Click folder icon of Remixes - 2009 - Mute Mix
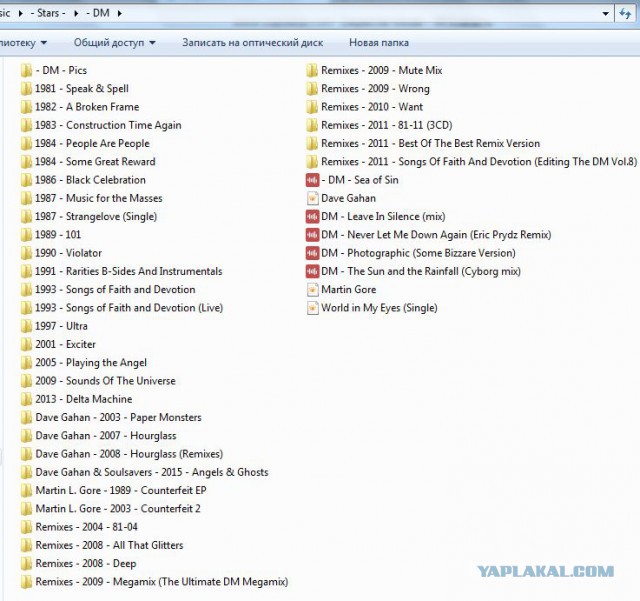The image size is (640, 601). coord(312,70)
